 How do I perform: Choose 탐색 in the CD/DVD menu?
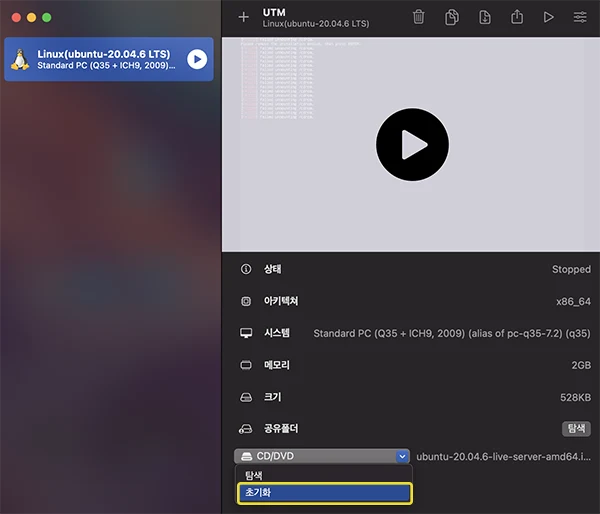tap(324, 475)
